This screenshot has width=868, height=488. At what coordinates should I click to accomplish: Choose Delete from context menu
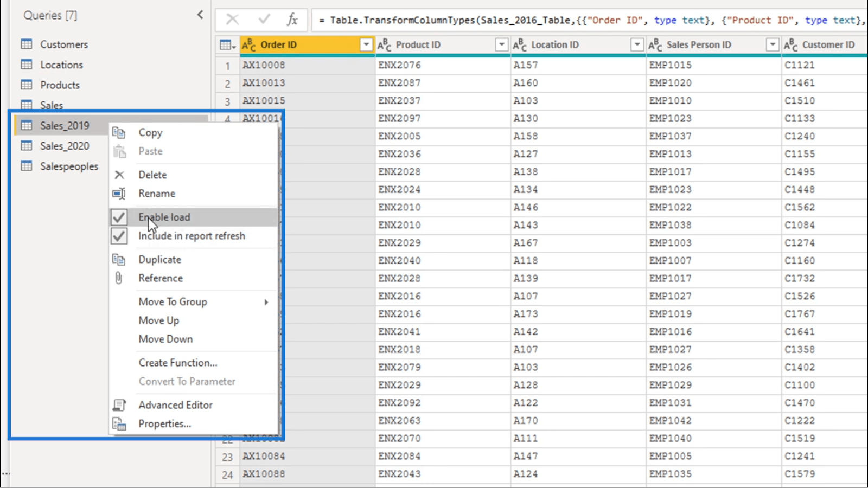(x=152, y=175)
